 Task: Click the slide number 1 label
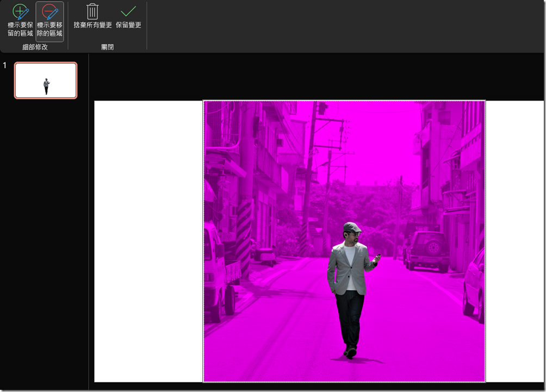[5, 66]
